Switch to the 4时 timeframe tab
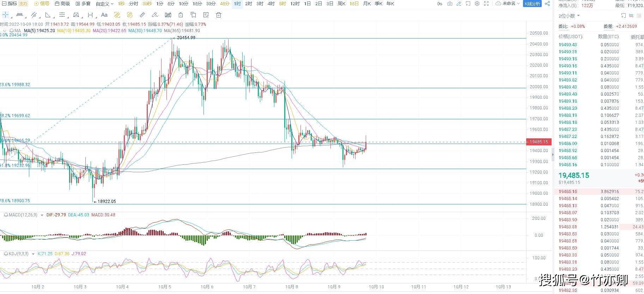Viewport: 644px width, 294px height. point(271,4)
